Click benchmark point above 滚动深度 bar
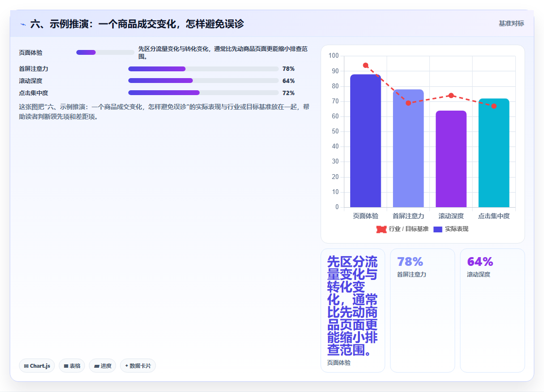The height and width of the screenshot is (392, 544). [x=451, y=95]
